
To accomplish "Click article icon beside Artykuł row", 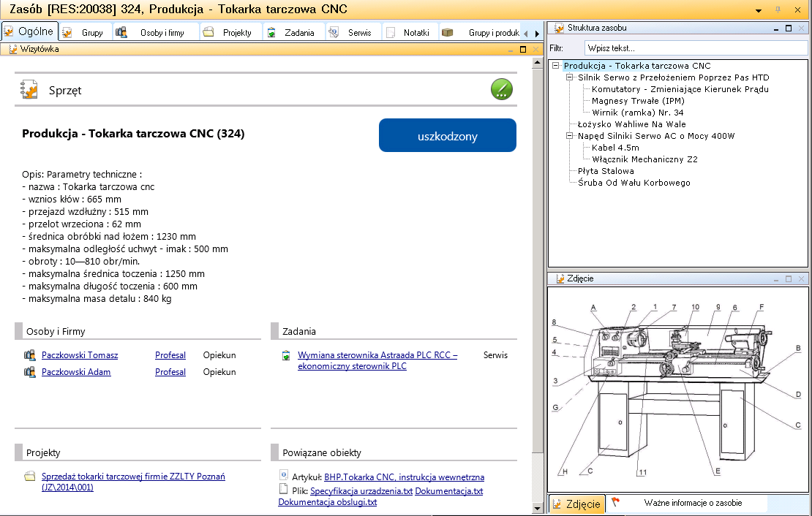I will pyautogui.click(x=284, y=474).
